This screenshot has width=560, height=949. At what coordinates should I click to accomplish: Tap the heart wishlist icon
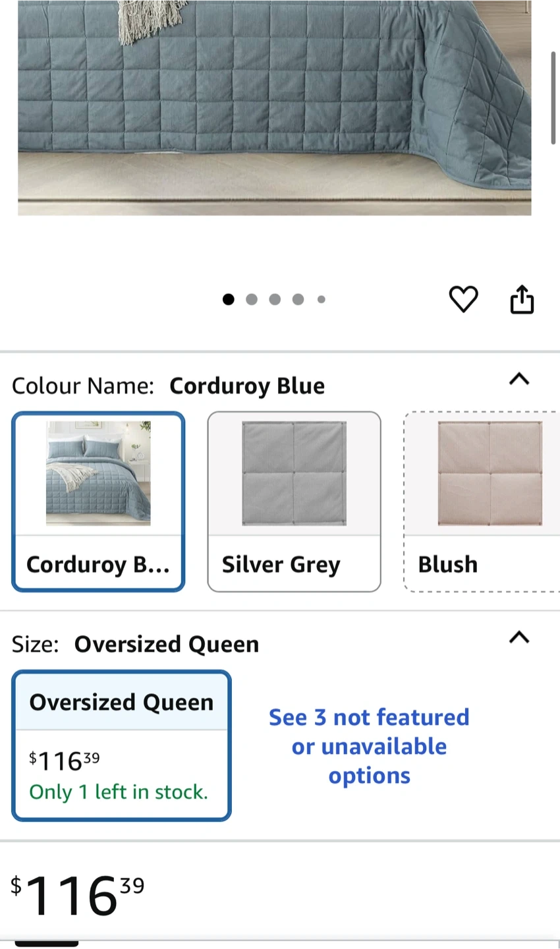pyautogui.click(x=463, y=299)
